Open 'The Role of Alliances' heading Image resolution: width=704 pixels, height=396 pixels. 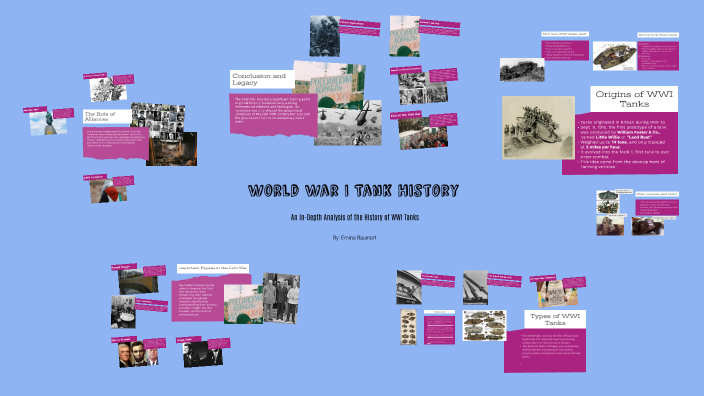pyautogui.click(x=107, y=117)
